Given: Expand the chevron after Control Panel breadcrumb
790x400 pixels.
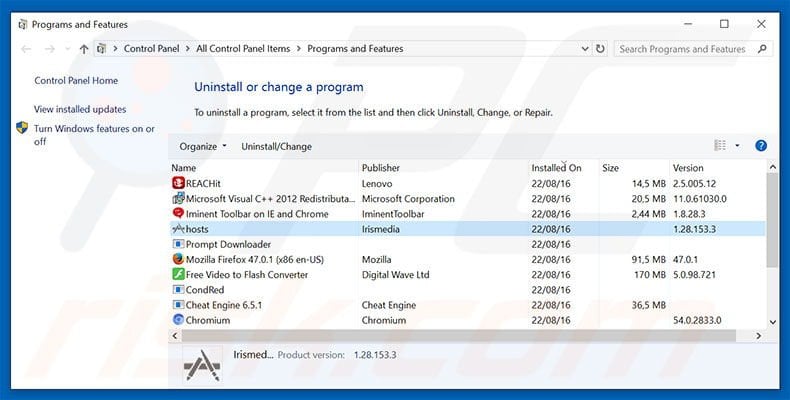Looking at the screenshot, I should point(187,49).
